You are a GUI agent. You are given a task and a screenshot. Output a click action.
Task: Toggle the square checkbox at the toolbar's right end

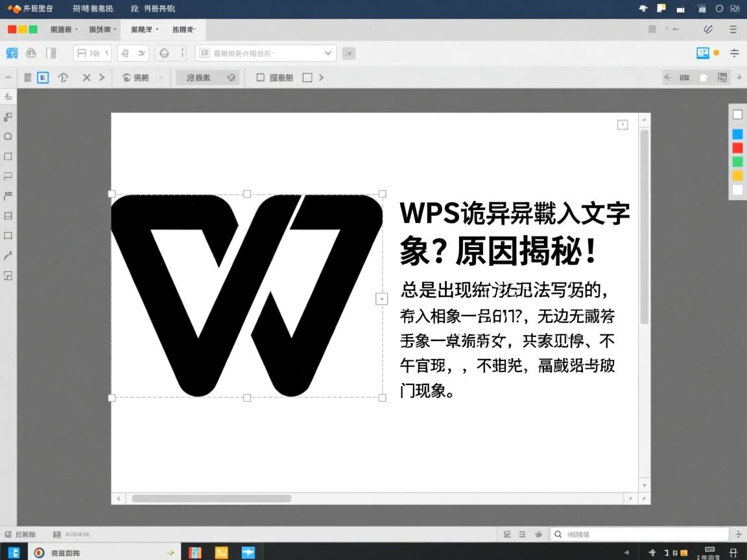click(306, 77)
